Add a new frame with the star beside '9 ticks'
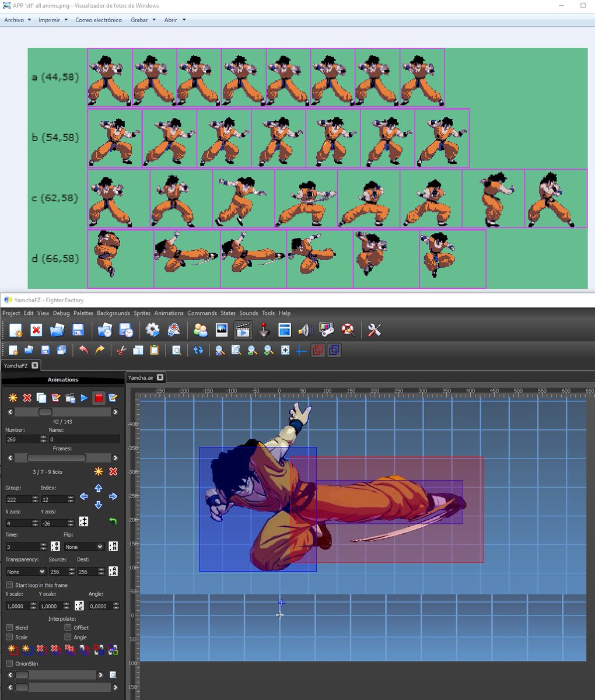Viewport: 595px width, 700px height. tap(99, 471)
